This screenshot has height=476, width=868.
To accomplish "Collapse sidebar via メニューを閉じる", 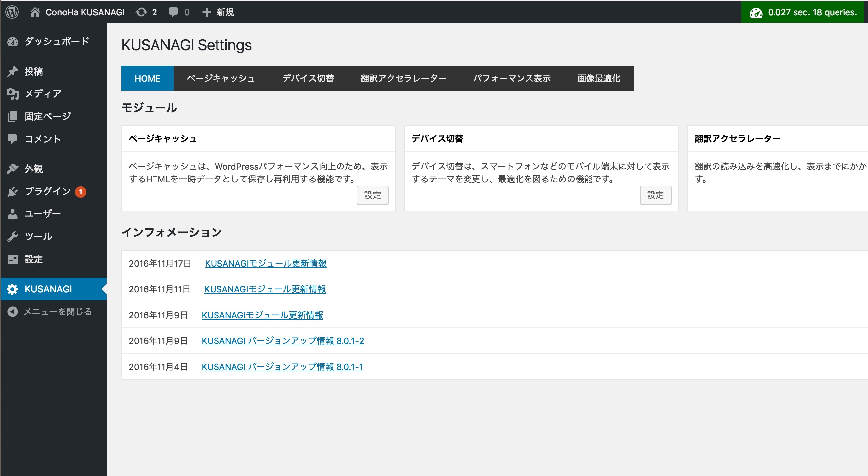I will 54,312.
